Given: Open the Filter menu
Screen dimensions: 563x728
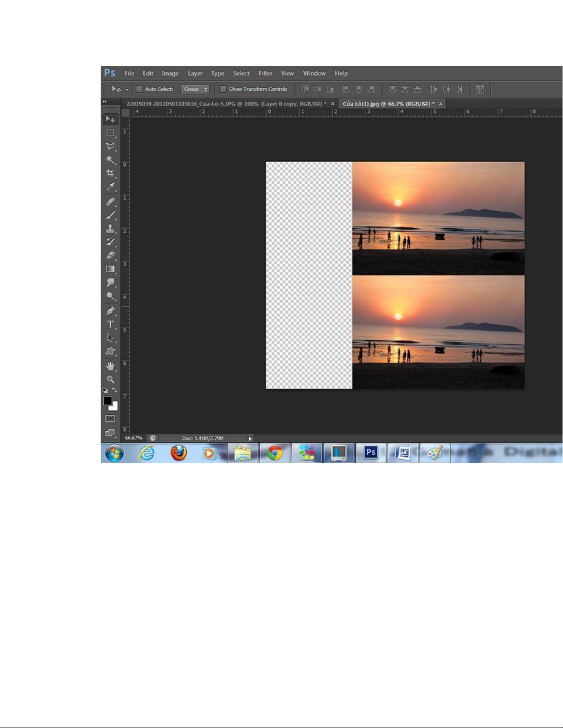Looking at the screenshot, I should (265, 73).
